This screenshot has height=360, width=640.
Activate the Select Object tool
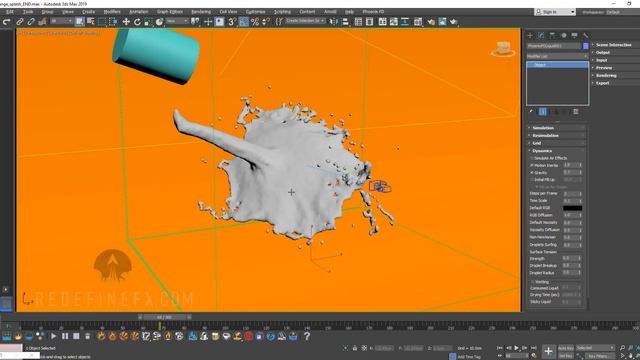pos(79,22)
